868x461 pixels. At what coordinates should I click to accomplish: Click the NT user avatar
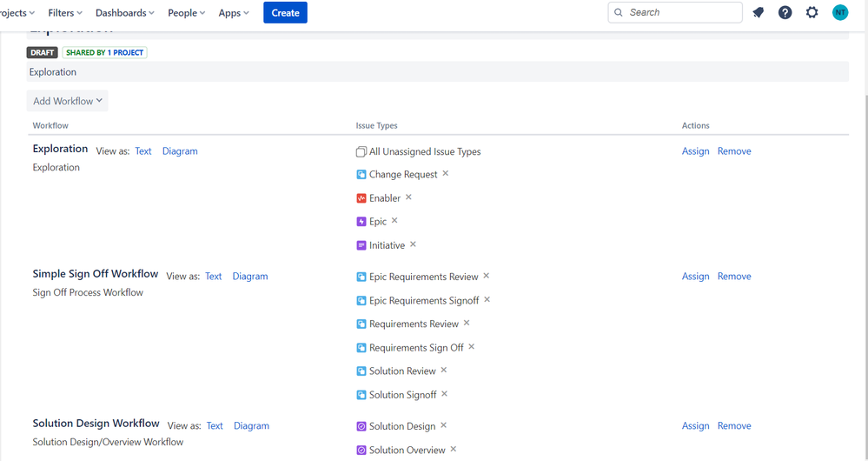coord(839,12)
